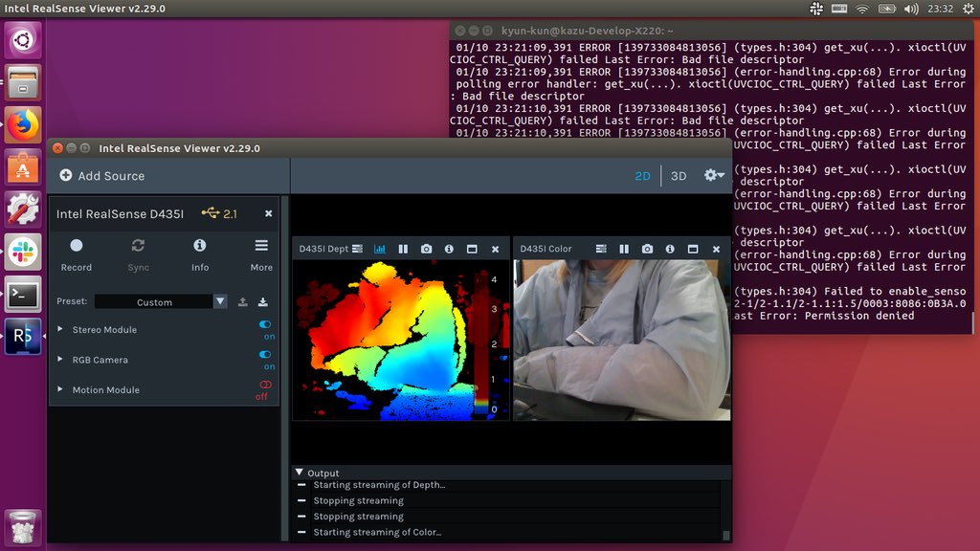Screen dimensions: 980x551
Task: Upload a preset file icon
Action: (x=242, y=301)
